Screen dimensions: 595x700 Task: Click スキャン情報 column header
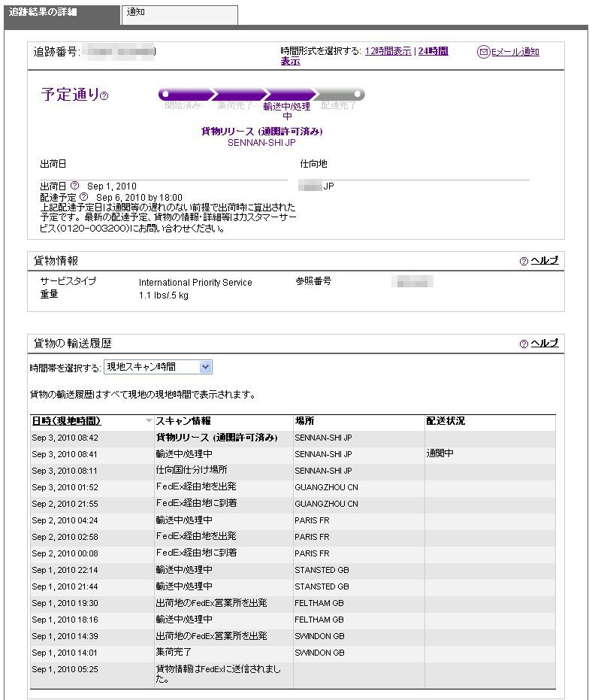(183, 421)
